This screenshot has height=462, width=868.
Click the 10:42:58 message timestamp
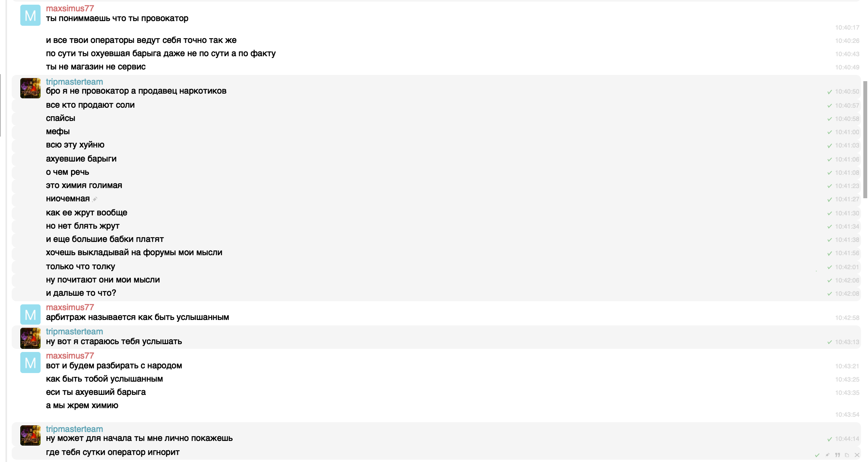(x=847, y=318)
